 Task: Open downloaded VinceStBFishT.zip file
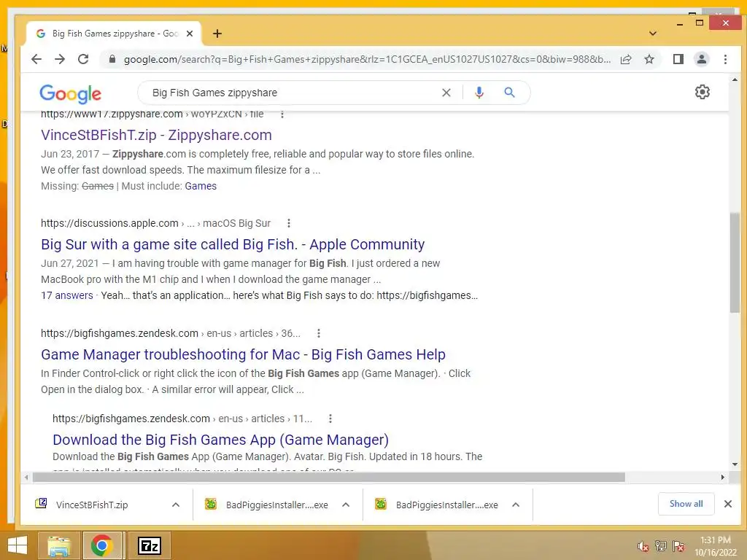point(91,505)
